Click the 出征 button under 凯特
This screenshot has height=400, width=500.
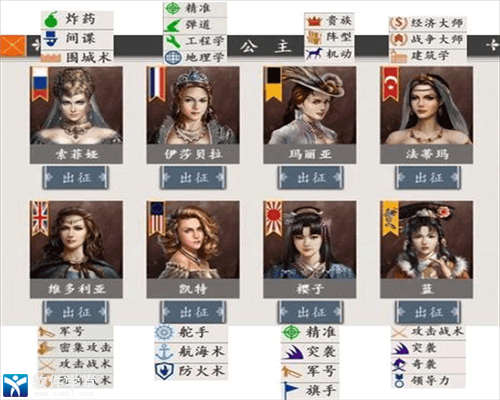(x=193, y=312)
